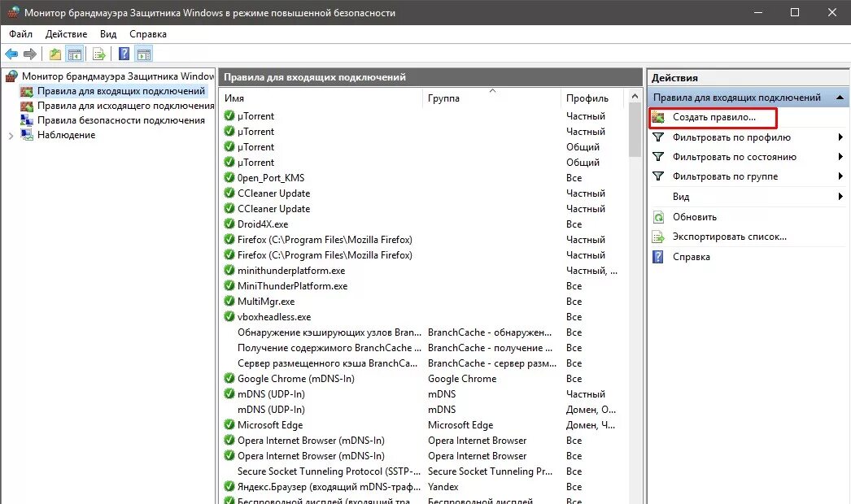Collapse the Правила для входящих подключений actions section

tap(840, 98)
